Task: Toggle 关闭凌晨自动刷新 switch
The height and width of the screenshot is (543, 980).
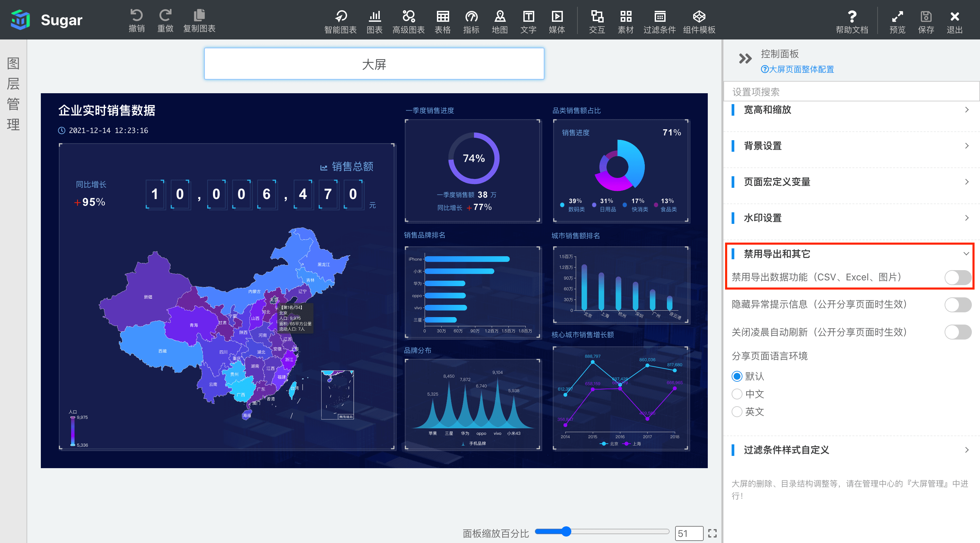Action: (958, 332)
